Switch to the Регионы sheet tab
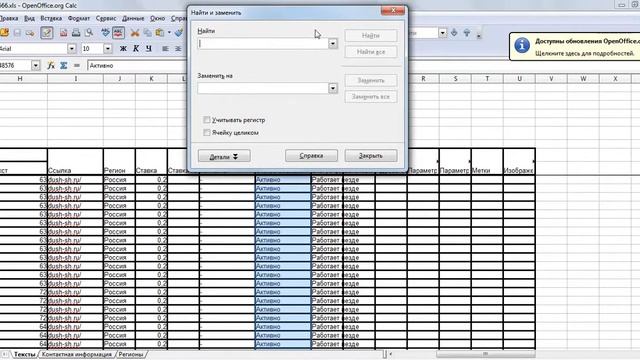The image size is (640, 360). (x=131, y=354)
